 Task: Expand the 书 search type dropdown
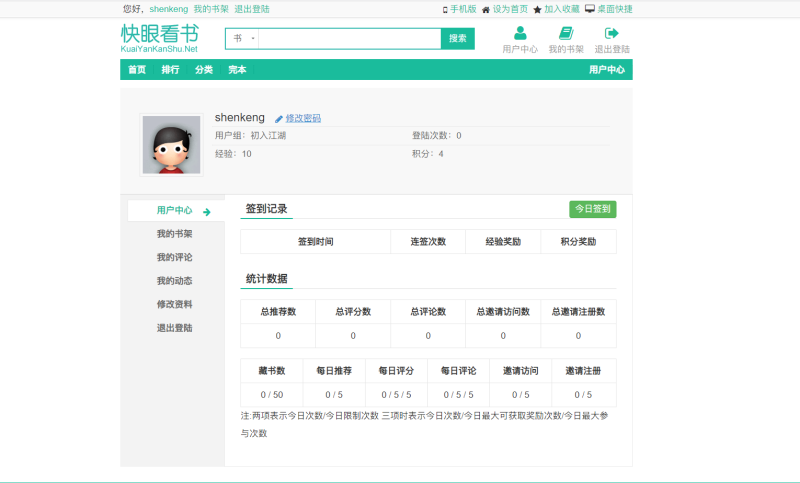242,38
